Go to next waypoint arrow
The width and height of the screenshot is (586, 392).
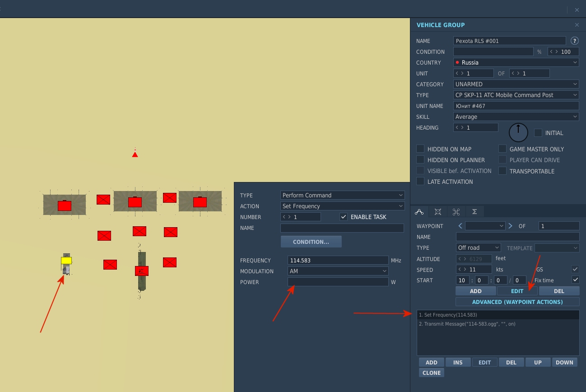510,226
